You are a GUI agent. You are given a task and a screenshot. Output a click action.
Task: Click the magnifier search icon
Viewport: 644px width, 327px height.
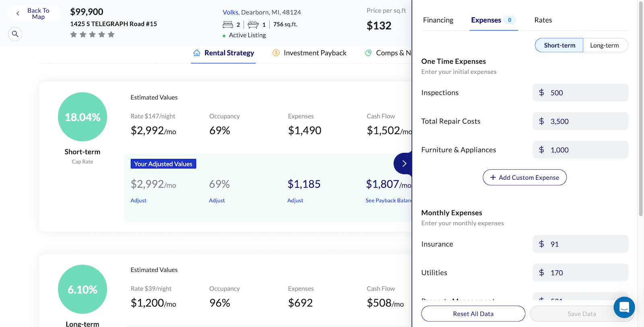coord(15,34)
